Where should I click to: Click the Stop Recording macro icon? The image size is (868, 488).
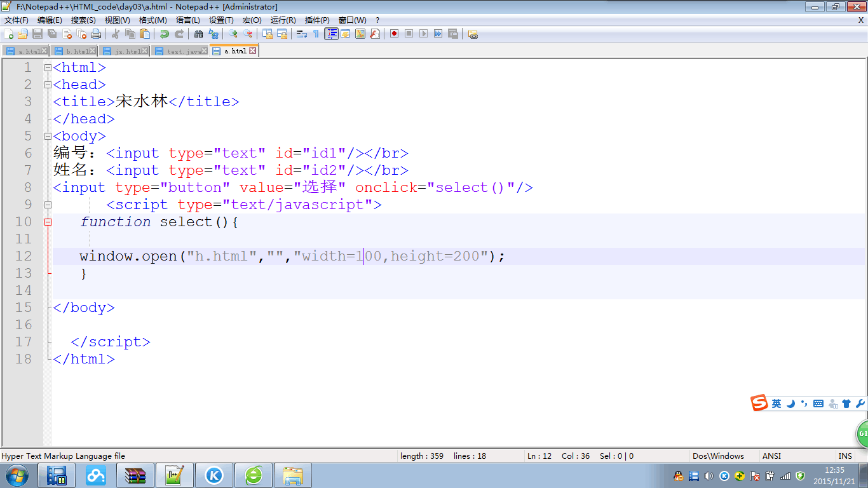[x=409, y=34]
